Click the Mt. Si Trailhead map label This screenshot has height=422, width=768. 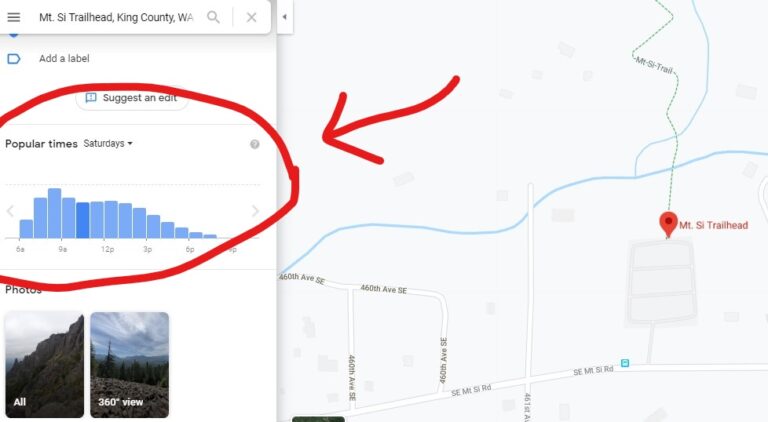point(713,225)
